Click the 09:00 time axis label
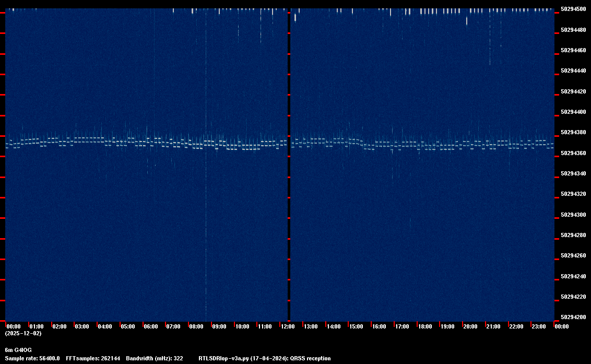This screenshot has width=591, height=364. tap(219, 326)
